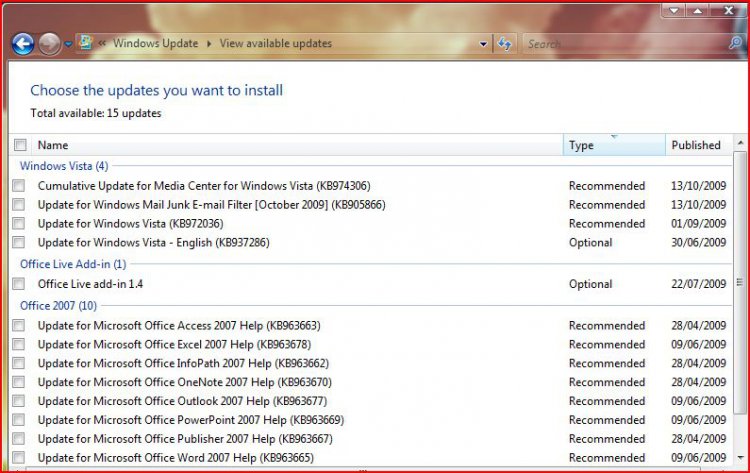Click the greyed Forward arrow button
The height and width of the screenshot is (473, 750).
[49, 44]
